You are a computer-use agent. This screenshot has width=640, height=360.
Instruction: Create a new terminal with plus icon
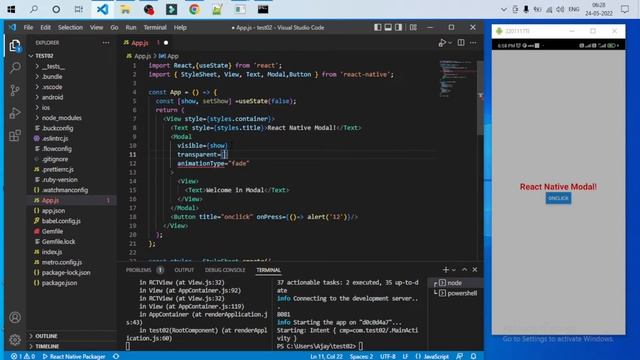point(445,269)
